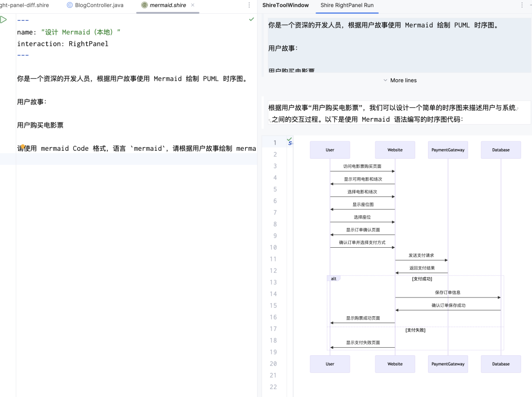Click the More lines chevron arrow

pos(385,80)
